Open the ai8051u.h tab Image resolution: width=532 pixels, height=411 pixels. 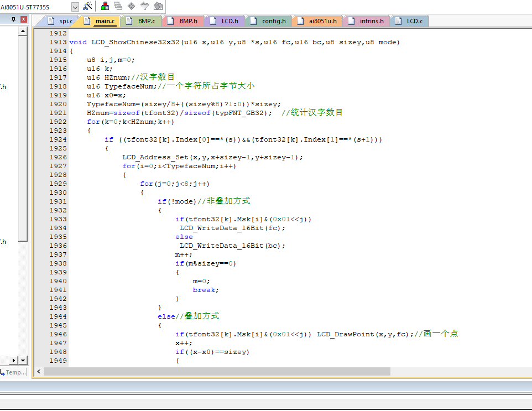click(317, 21)
